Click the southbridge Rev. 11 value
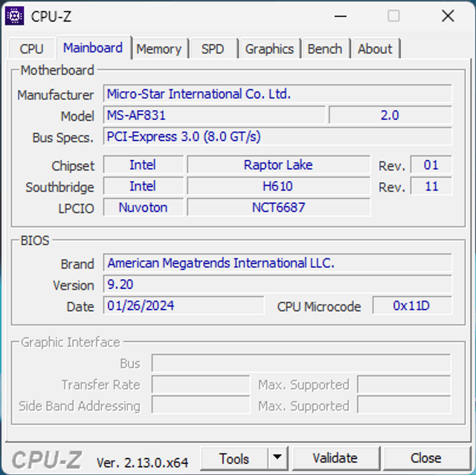Viewport: 476px width, 475px height. (431, 186)
